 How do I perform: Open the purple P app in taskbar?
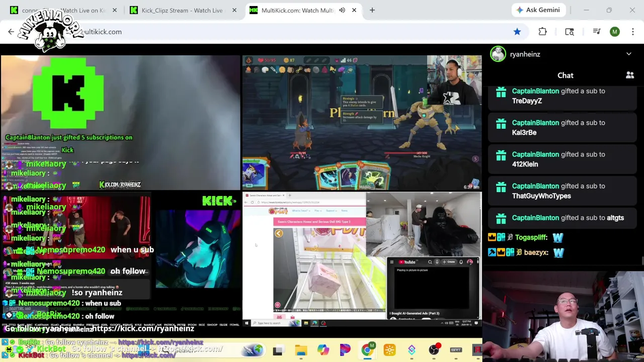345,349
